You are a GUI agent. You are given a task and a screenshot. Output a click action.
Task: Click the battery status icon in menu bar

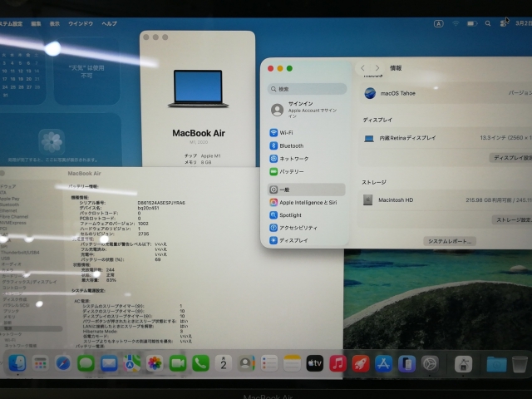pos(472,23)
